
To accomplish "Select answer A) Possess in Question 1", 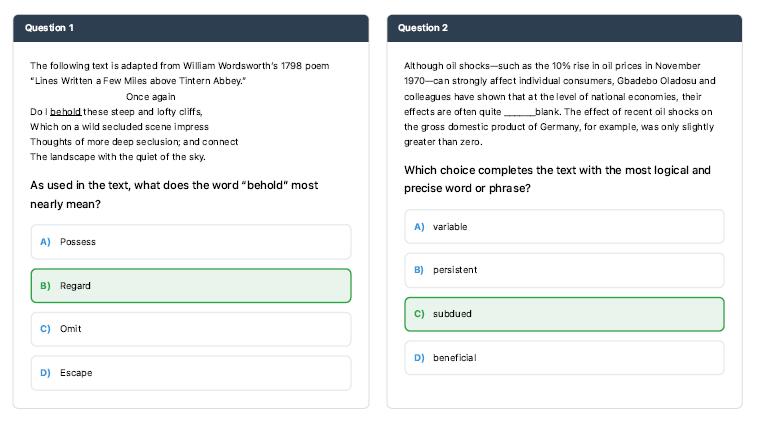I will tap(191, 242).
